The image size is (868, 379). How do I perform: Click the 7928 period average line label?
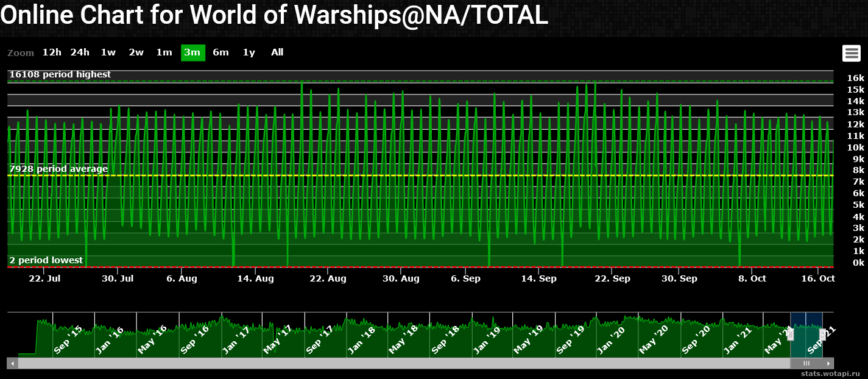point(58,169)
